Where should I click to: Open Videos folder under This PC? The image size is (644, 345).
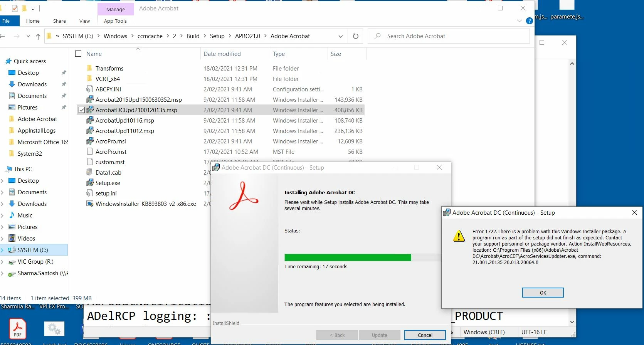point(26,238)
